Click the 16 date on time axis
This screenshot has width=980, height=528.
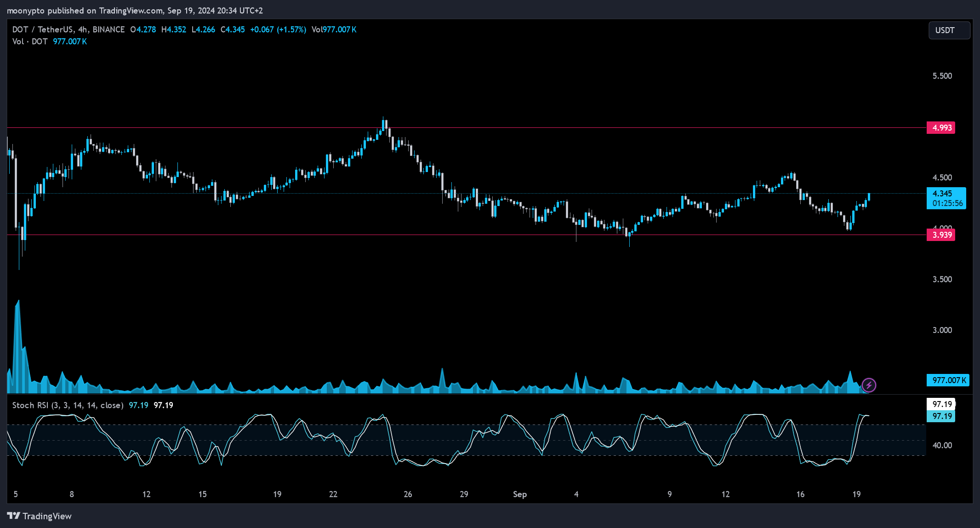(x=800, y=494)
